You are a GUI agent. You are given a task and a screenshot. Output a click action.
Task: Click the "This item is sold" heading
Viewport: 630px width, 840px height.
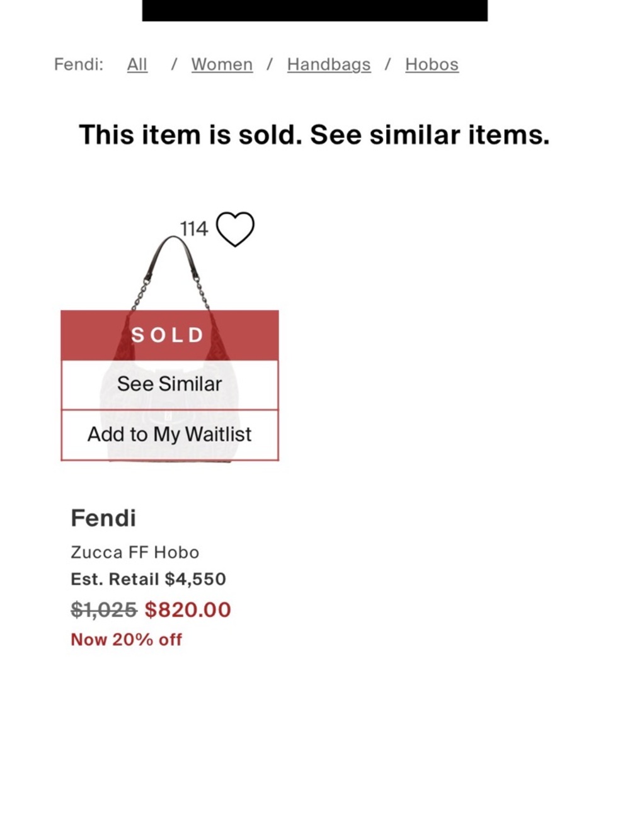[x=314, y=135]
